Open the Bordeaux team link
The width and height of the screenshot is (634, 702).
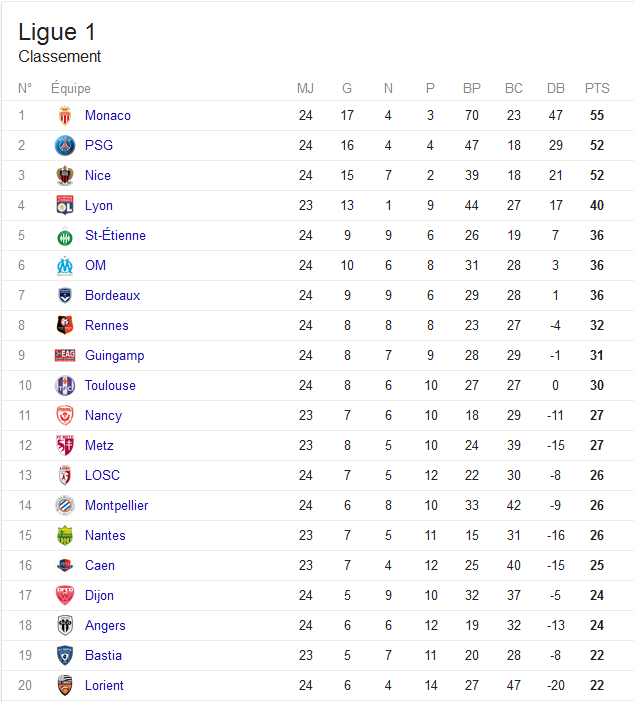tap(112, 295)
